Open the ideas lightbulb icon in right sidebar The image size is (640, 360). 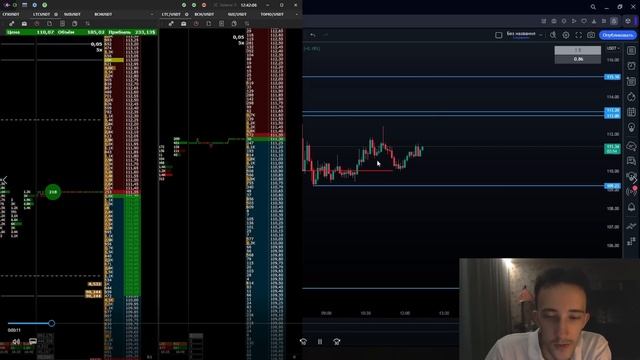[631, 128]
